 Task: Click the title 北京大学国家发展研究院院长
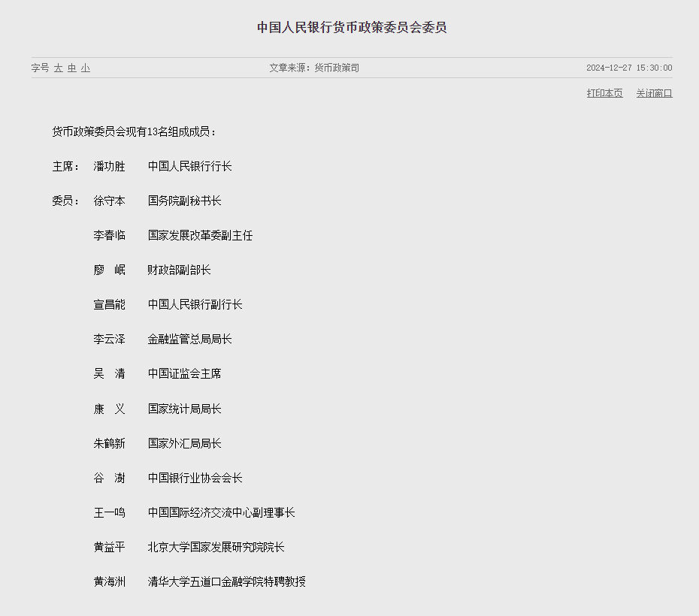(x=216, y=548)
